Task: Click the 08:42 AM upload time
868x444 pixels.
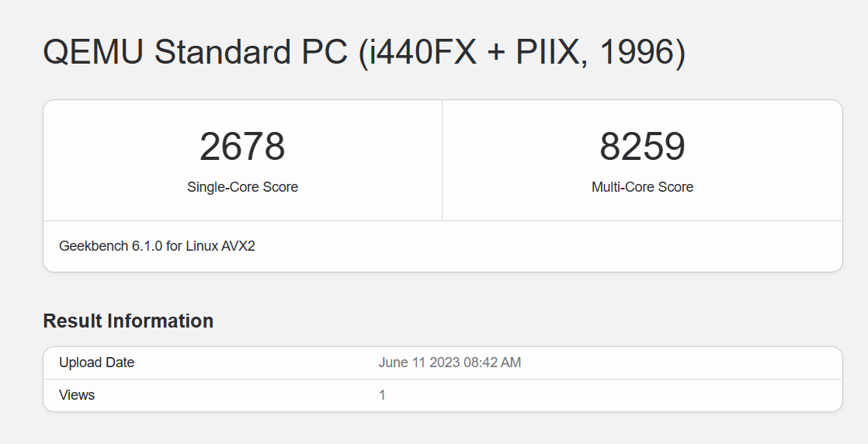Action: 491,362
